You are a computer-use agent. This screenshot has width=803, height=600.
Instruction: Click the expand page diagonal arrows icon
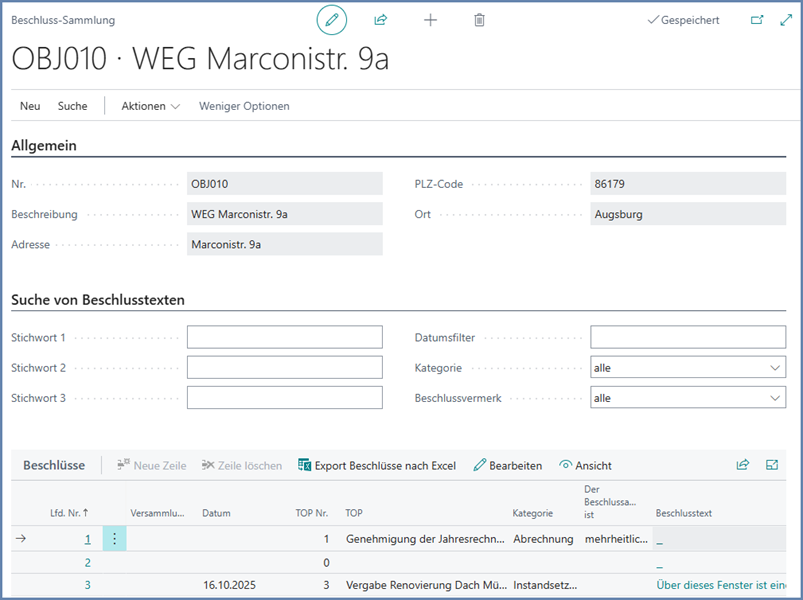[785, 20]
